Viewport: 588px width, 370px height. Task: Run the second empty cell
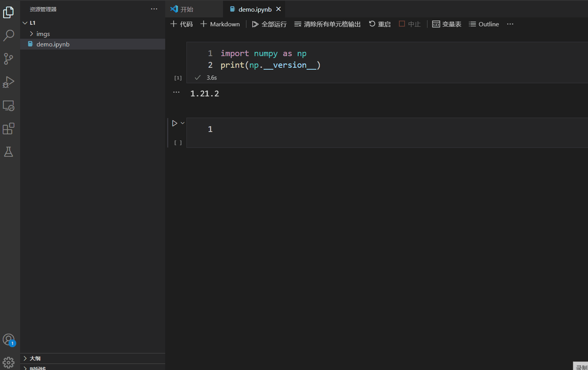(x=174, y=123)
